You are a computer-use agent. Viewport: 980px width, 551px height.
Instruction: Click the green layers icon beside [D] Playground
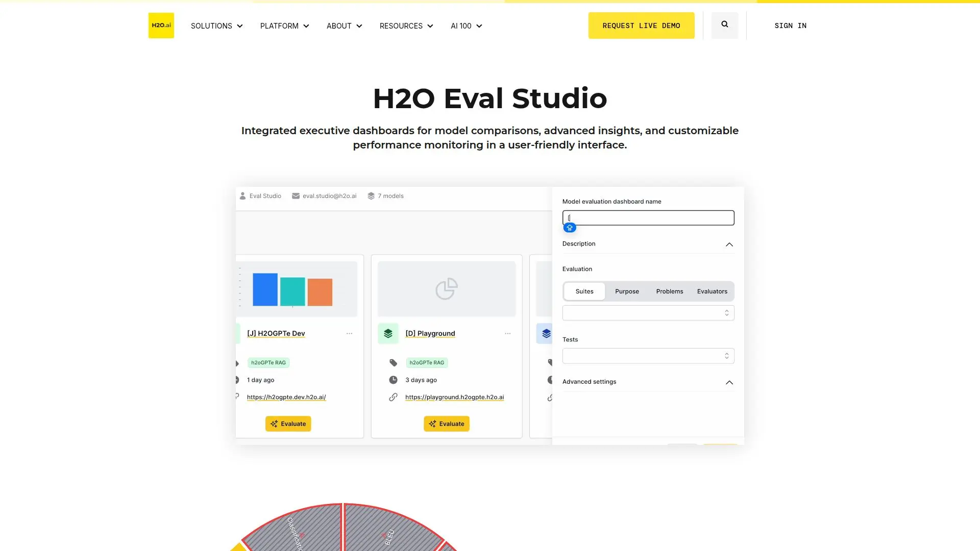point(388,334)
